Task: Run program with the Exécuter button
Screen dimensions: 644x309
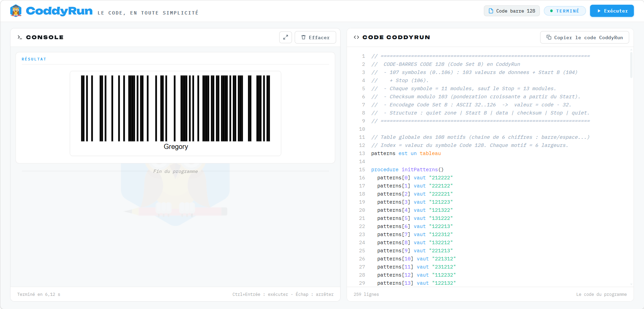Action: pos(612,11)
